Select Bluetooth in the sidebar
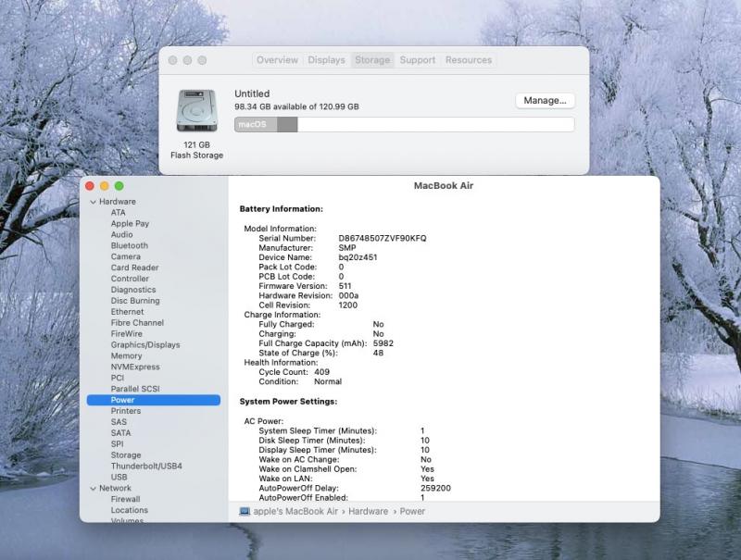Screen dimensions: 741x560 [130, 245]
